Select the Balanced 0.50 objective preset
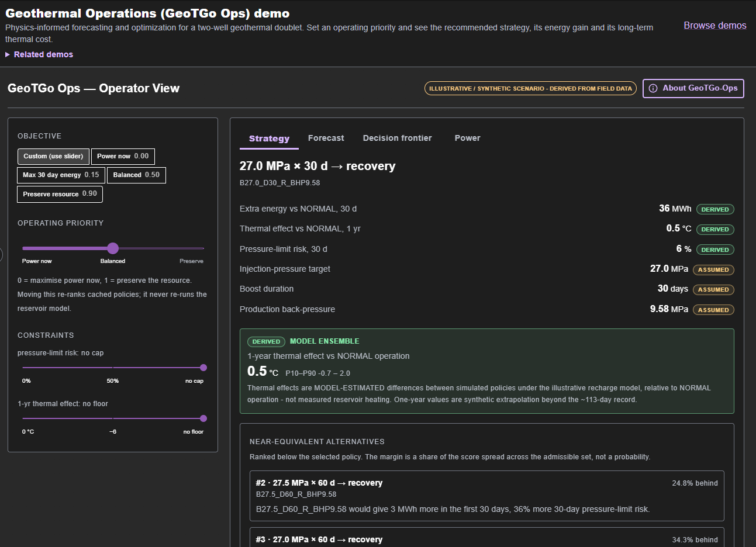This screenshot has width=756, height=547. [136, 175]
